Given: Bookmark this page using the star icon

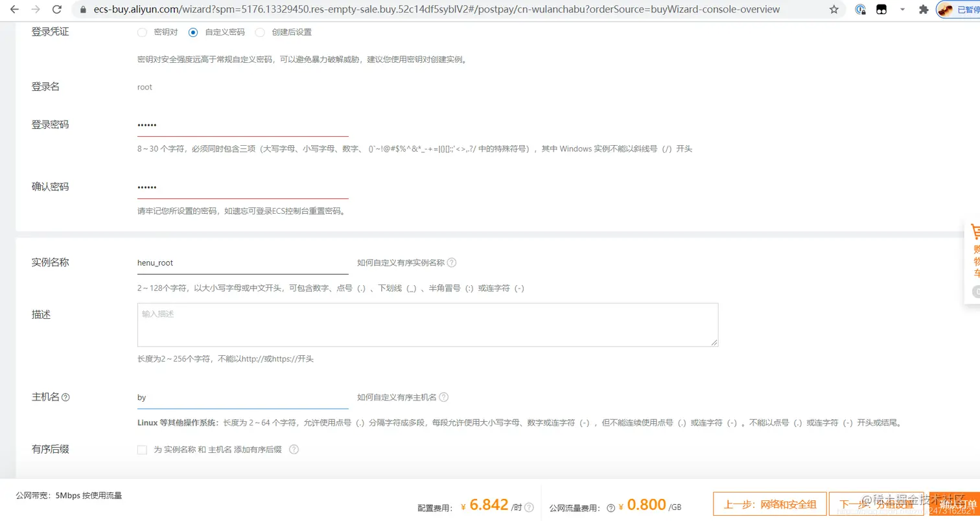Looking at the screenshot, I should coord(834,9).
